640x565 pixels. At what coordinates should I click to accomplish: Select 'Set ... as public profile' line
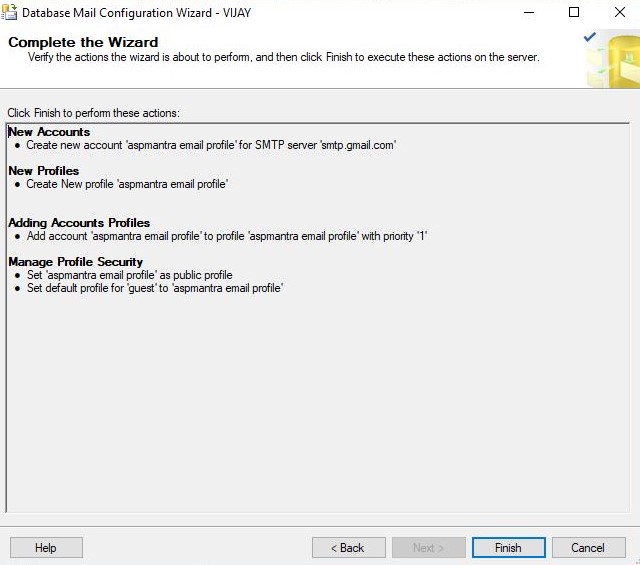coord(130,275)
